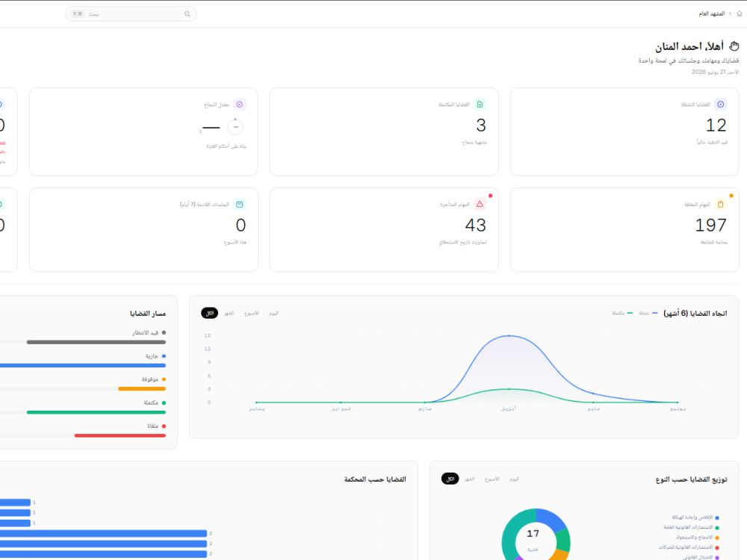Click the blue dot beside جارية
The width and height of the screenshot is (747, 560).
click(x=164, y=355)
